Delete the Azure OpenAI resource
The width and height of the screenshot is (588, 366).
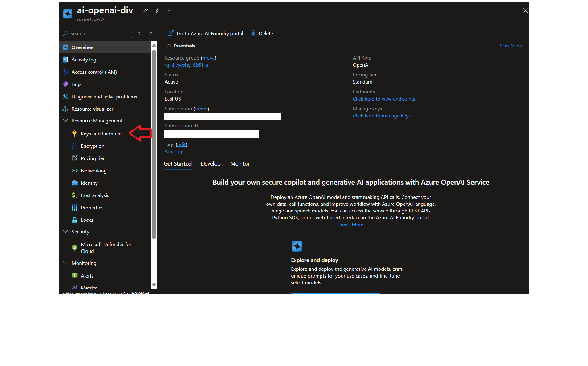261,33
